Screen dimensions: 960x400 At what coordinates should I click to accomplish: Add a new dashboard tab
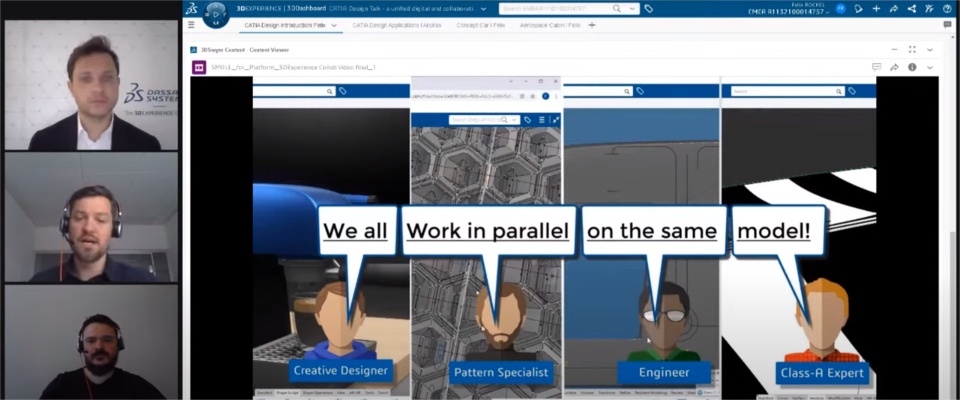tap(591, 25)
